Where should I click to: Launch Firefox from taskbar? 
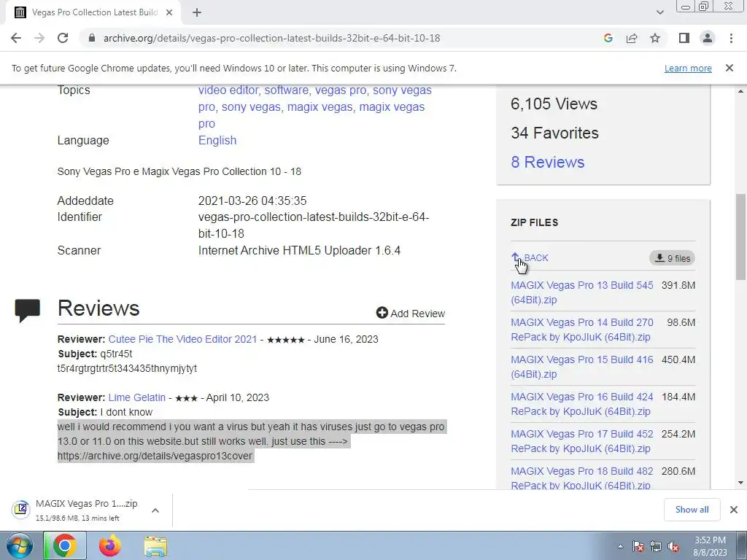(x=110, y=545)
